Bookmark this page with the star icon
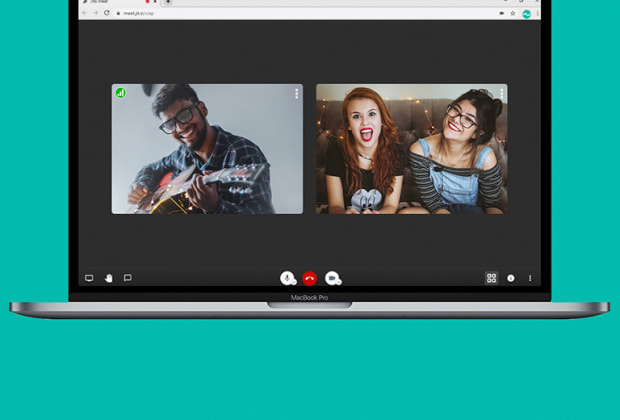 click(513, 14)
